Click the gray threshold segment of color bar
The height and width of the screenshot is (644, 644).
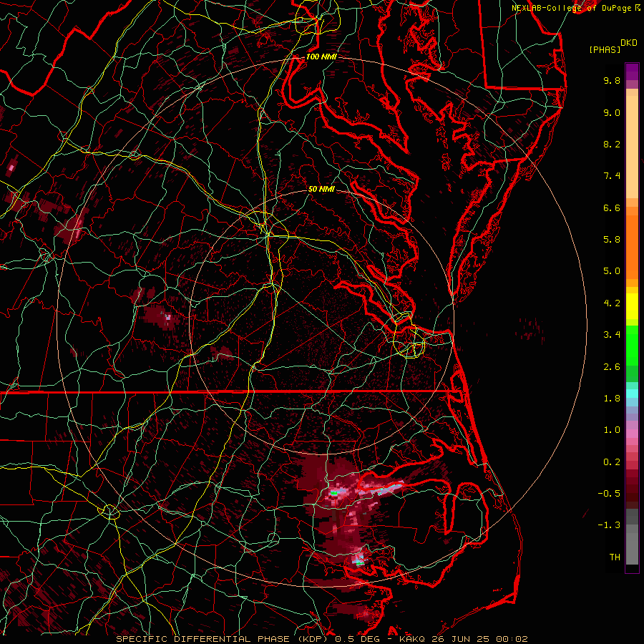632,537
